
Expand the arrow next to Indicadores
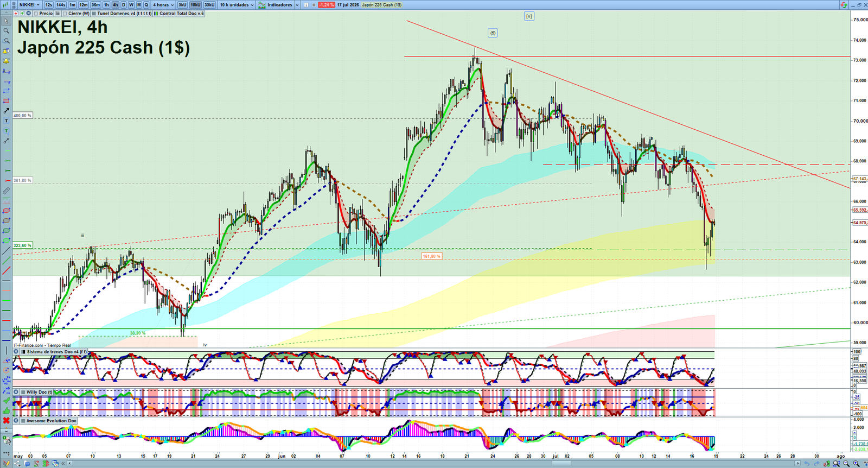tap(297, 5)
